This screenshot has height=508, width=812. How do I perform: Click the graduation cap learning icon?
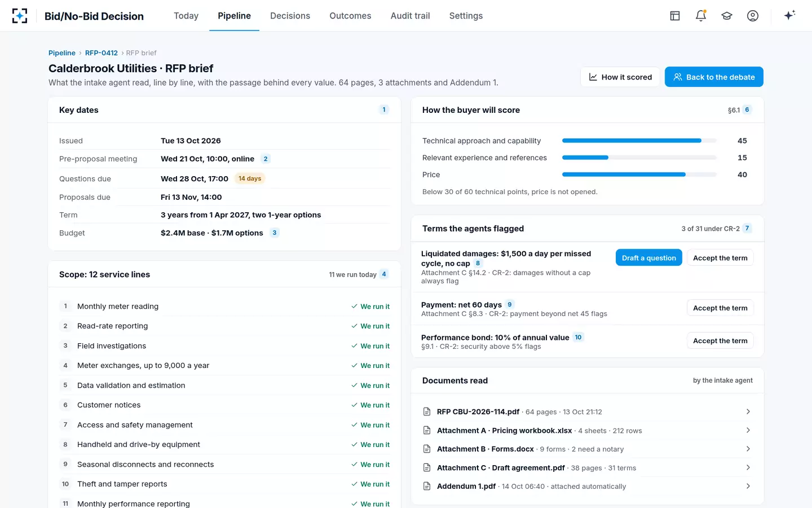(x=727, y=16)
